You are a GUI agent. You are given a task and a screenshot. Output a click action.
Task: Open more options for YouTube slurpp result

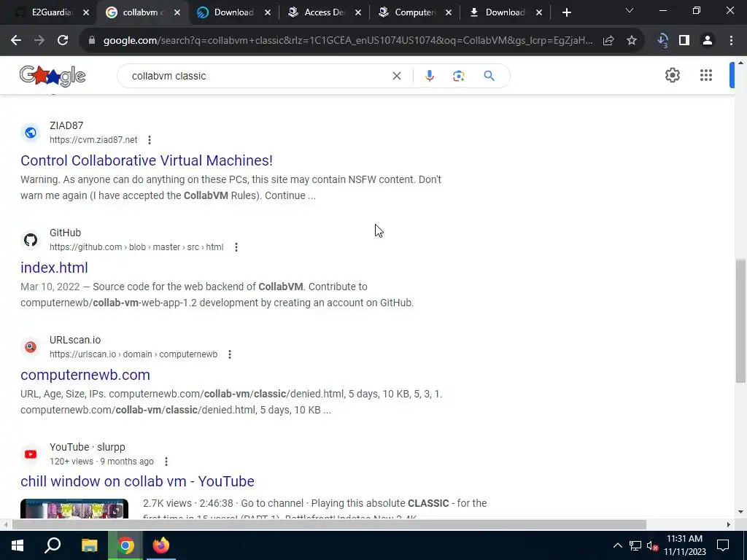point(166,462)
